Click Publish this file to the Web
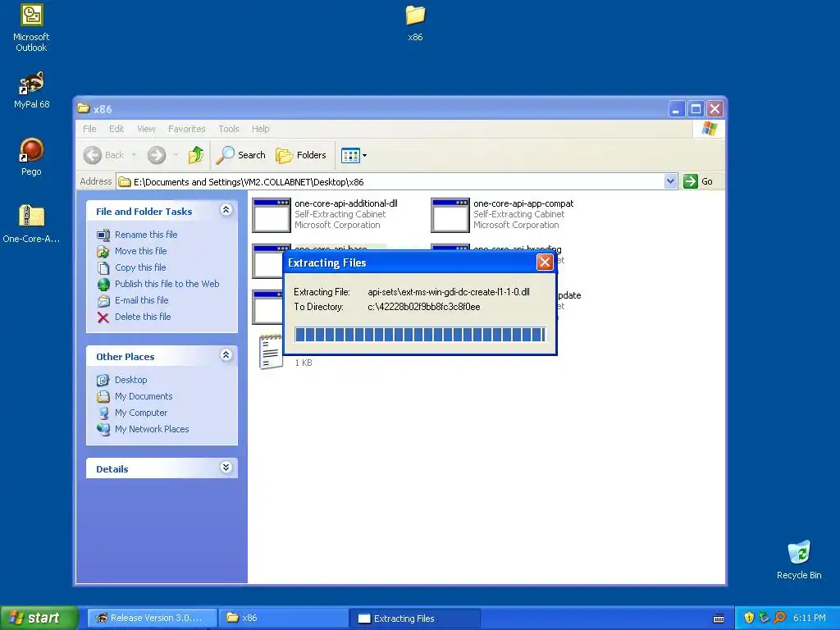840x630 pixels. 167,284
